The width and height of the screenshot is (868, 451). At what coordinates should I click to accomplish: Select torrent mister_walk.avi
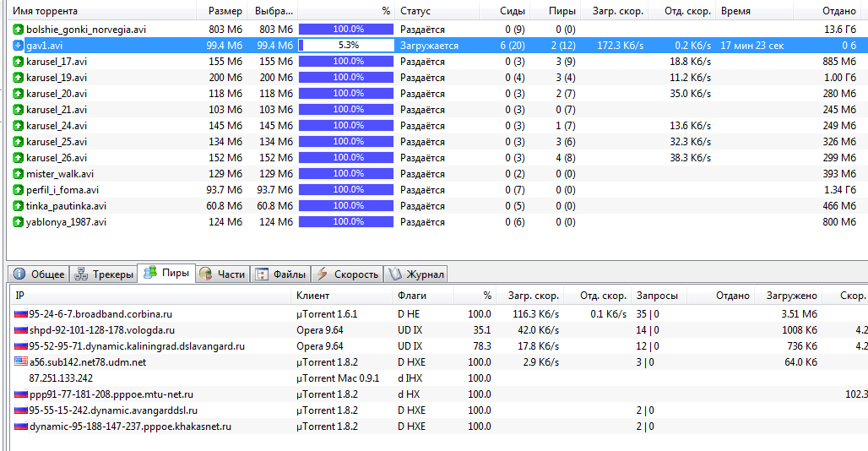(x=60, y=174)
